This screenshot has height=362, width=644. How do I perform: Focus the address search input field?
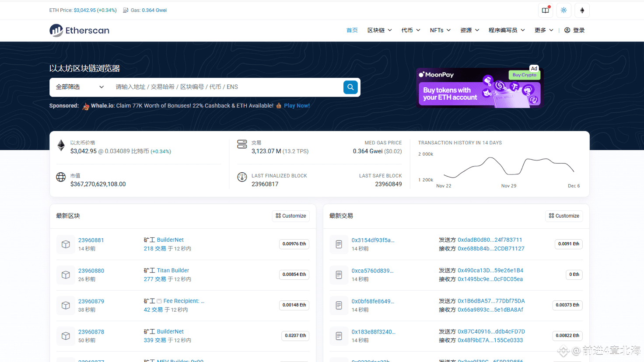click(225, 87)
